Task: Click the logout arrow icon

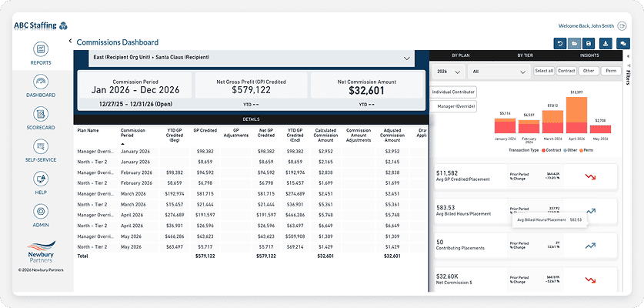Action: tap(622, 26)
